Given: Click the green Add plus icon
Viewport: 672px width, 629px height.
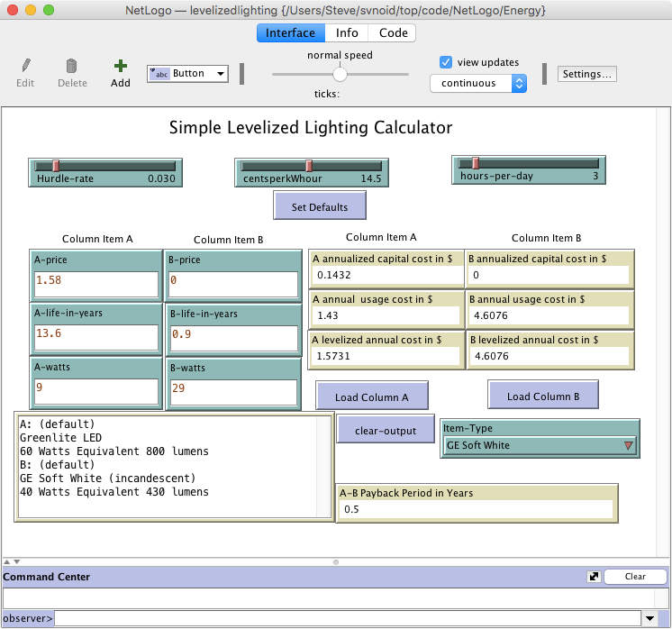Looking at the screenshot, I should 121,66.
